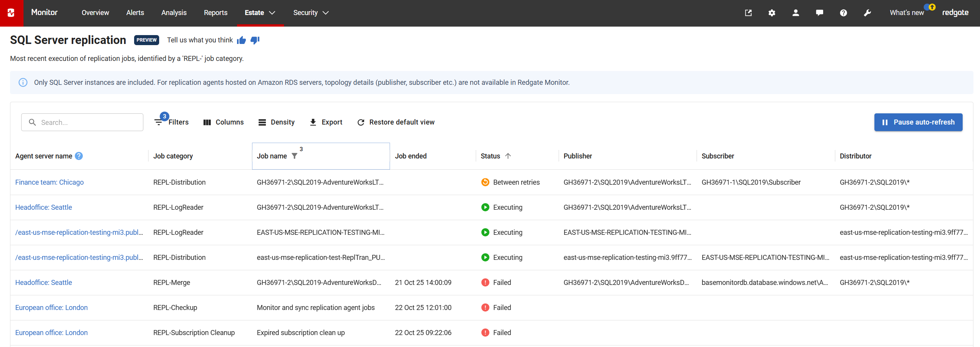Click the thumbs down feedback icon
Image resolution: width=980 pixels, height=347 pixels.
pyautogui.click(x=255, y=40)
